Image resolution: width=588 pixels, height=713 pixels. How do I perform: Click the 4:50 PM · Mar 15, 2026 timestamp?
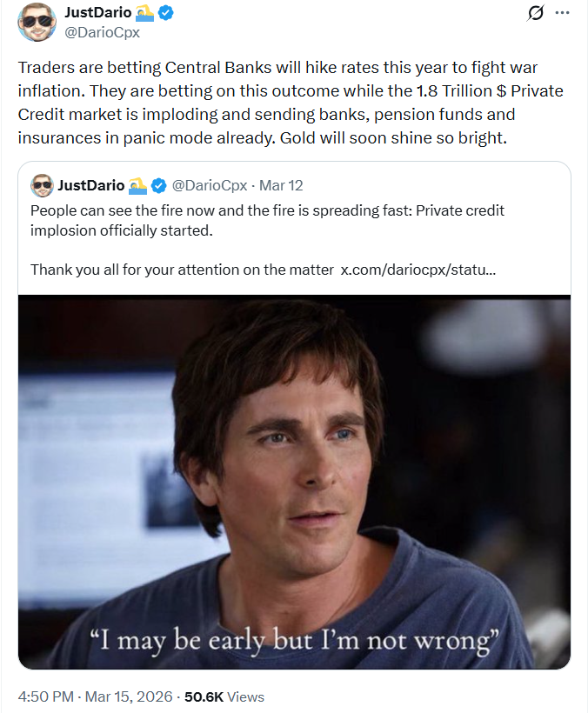tap(97, 696)
